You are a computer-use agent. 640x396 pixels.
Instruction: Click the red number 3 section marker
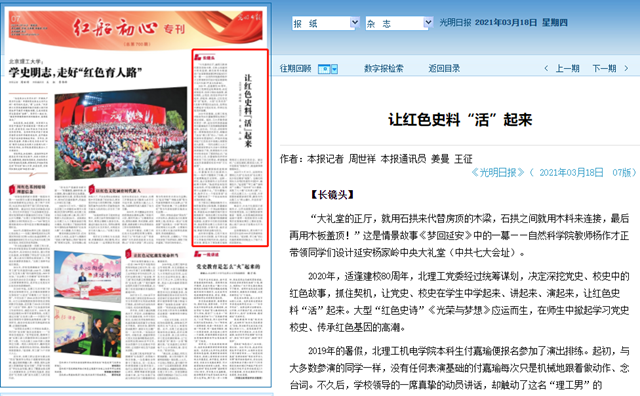(128, 254)
